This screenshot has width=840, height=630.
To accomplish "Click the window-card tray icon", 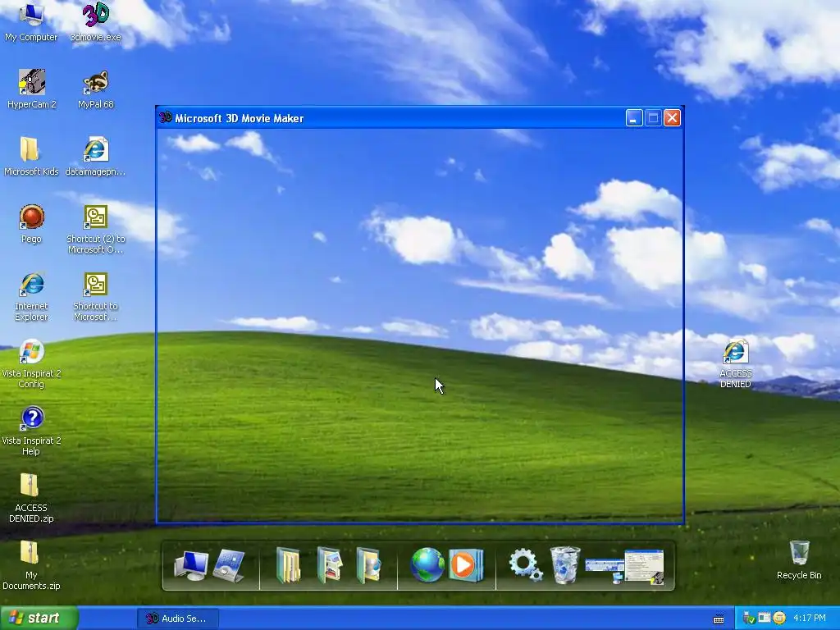I will 765,618.
